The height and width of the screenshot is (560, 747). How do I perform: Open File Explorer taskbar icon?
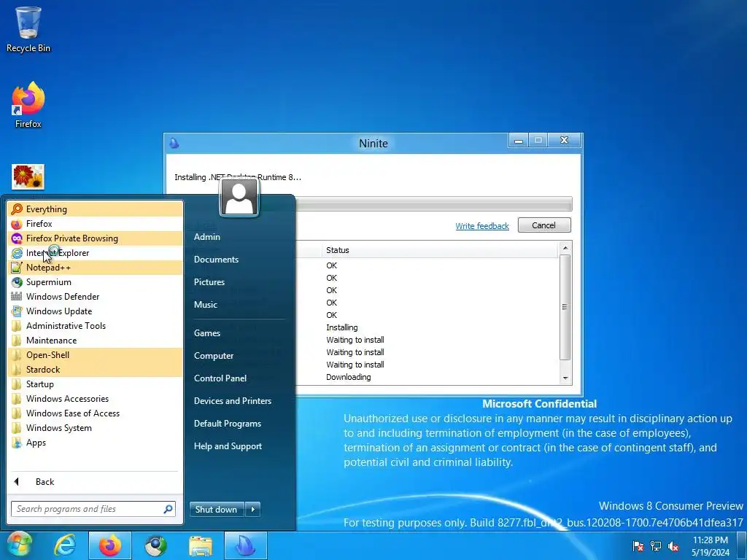click(201, 545)
